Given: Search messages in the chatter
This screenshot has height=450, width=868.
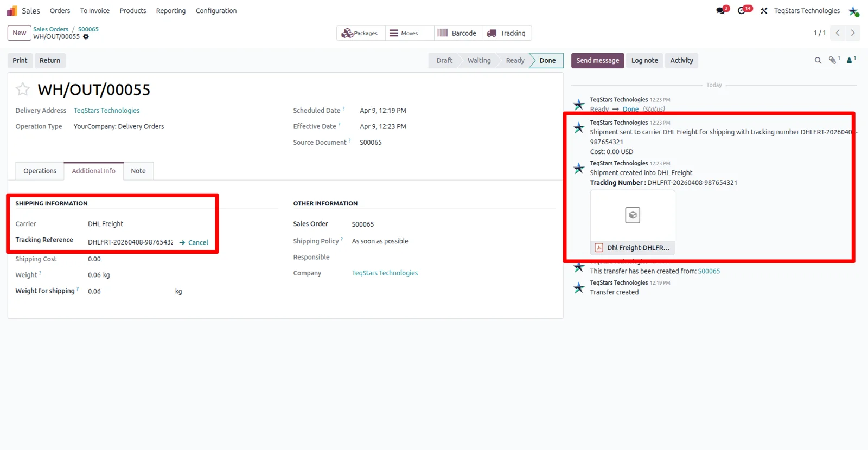Looking at the screenshot, I should tap(818, 61).
